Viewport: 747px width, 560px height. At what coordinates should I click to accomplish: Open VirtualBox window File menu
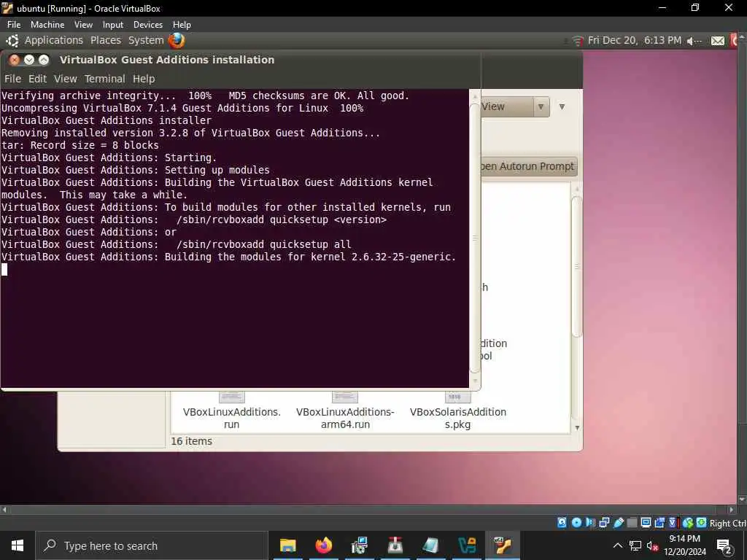pos(14,24)
